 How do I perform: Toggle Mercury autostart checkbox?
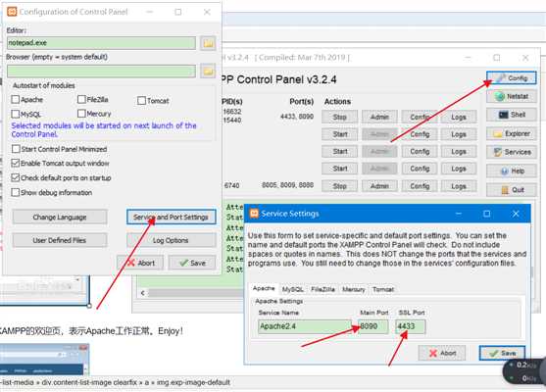pos(81,114)
